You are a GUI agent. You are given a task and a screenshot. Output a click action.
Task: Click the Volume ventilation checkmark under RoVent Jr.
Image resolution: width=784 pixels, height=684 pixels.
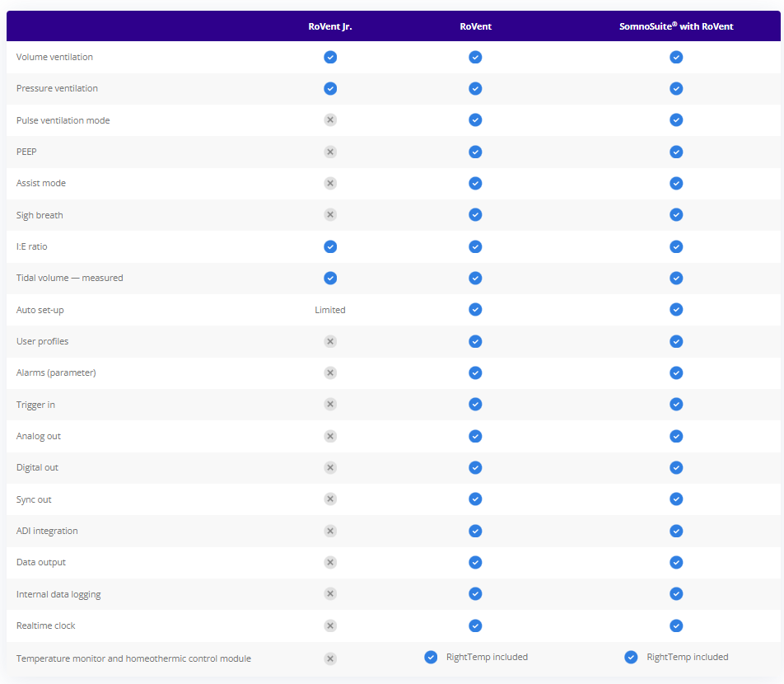pyautogui.click(x=330, y=57)
